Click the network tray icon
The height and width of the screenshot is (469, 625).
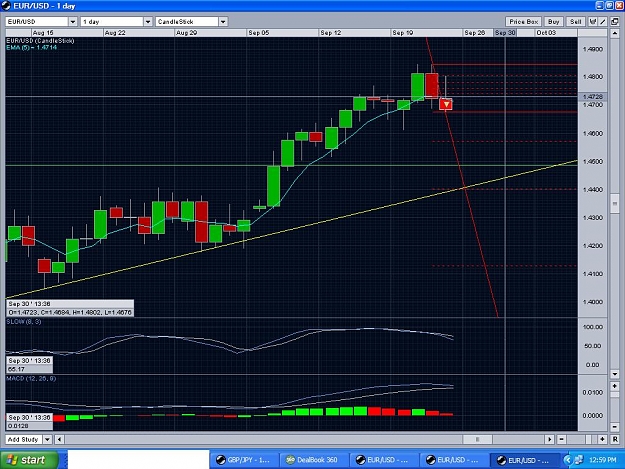point(579,460)
